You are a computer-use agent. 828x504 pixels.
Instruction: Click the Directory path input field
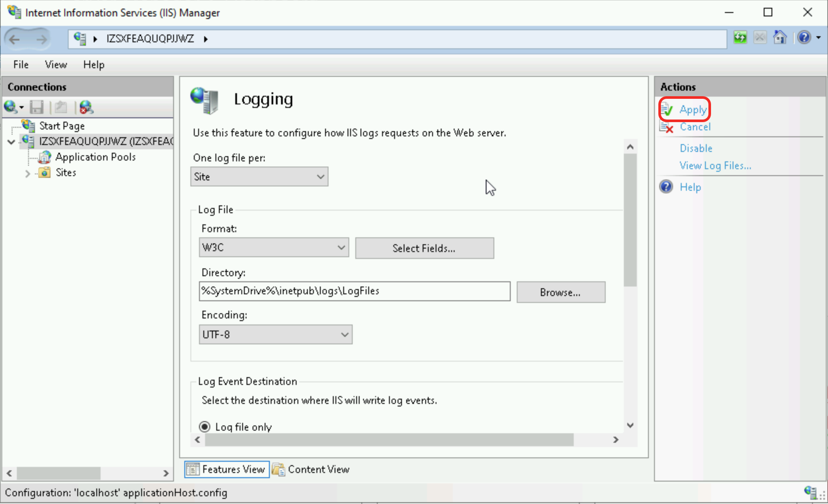pos(355,291)
